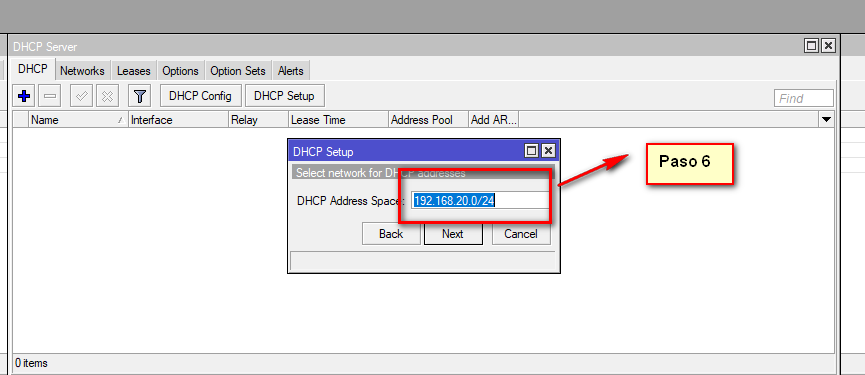
Task: Close the DHCP Setup dialog
Action: point(548,151)
